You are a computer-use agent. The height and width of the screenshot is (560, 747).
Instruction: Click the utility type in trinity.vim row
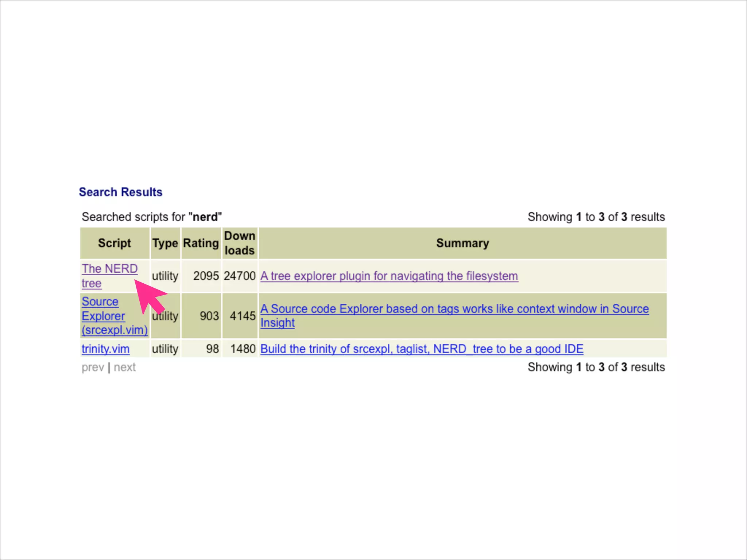click(x=165, y=349)
